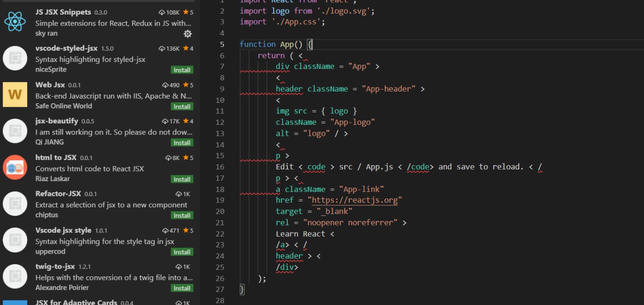The width and height of the screenshot is (644, 305).
Task: Click star rating of Web Jsx
Action: click(188, 85)
